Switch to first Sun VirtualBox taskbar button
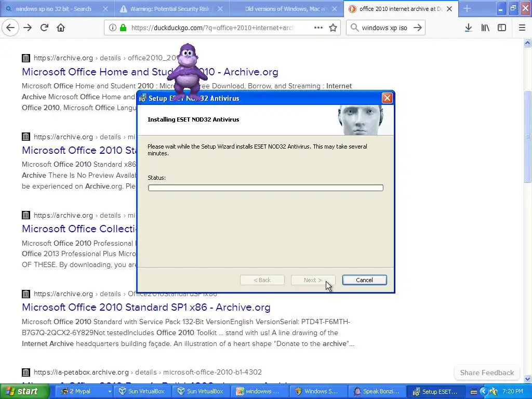Image resolution: width=532 pixels, height=399 pixels. tap(142, 391)
